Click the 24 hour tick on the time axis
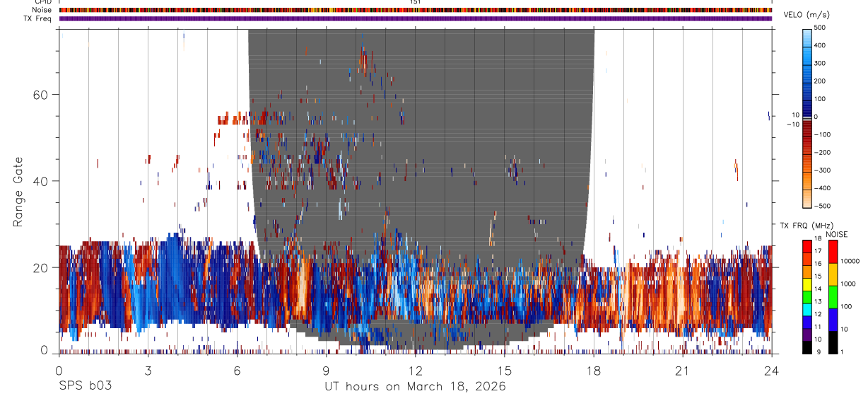The image size is (868, 401). tap(771, 370)
